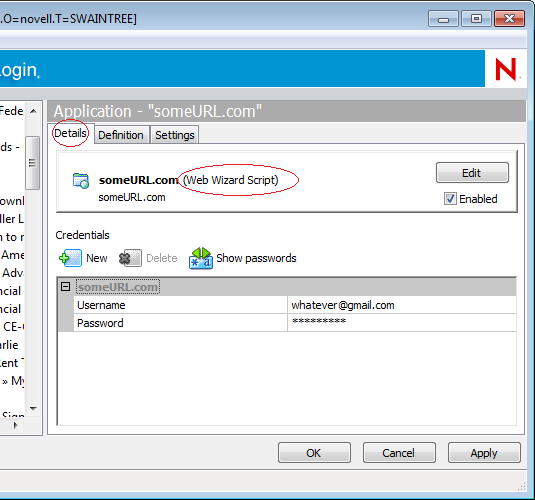Click the Cancel button
Viewport: 535px width, 500px height.
399,453
